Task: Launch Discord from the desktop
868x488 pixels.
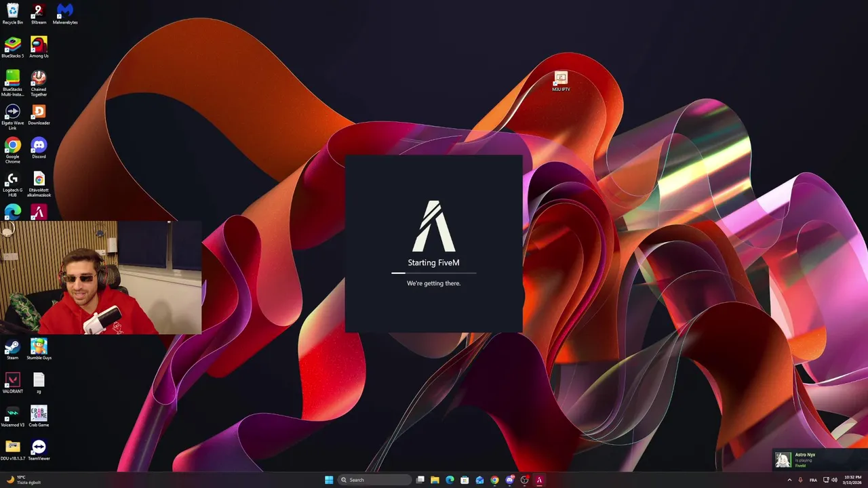Action: point(39,148)
